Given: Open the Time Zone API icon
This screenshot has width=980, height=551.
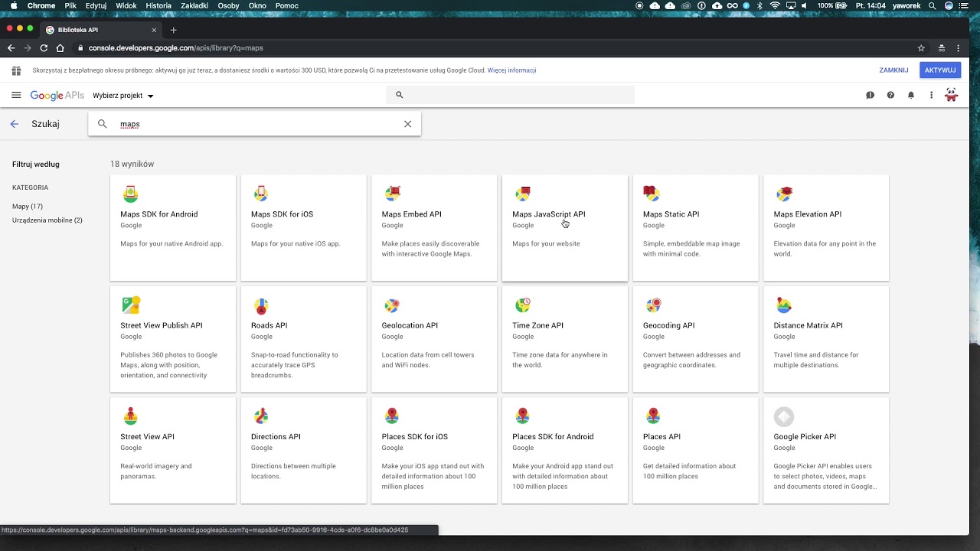Looking at the screenshot, I should [x=523, y=305].
